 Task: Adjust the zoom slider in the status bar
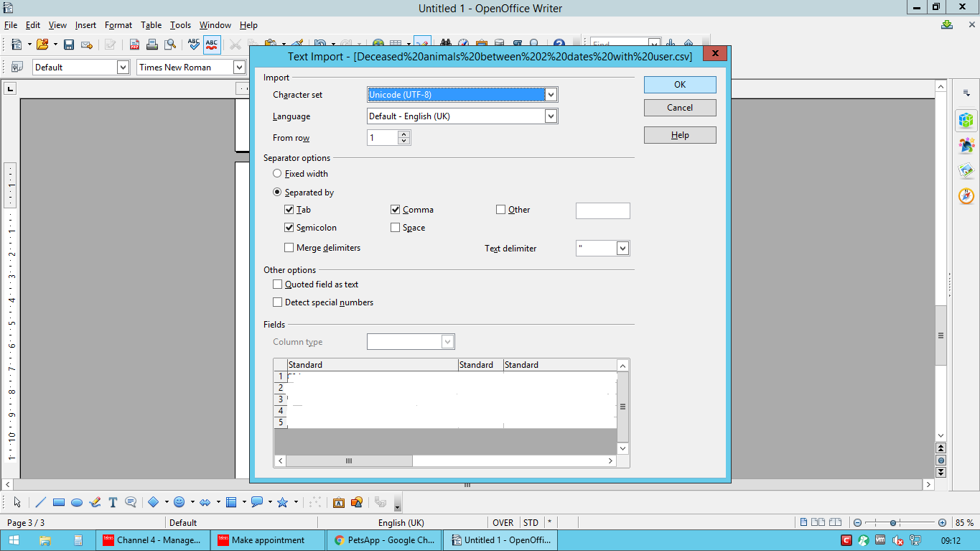892,522
